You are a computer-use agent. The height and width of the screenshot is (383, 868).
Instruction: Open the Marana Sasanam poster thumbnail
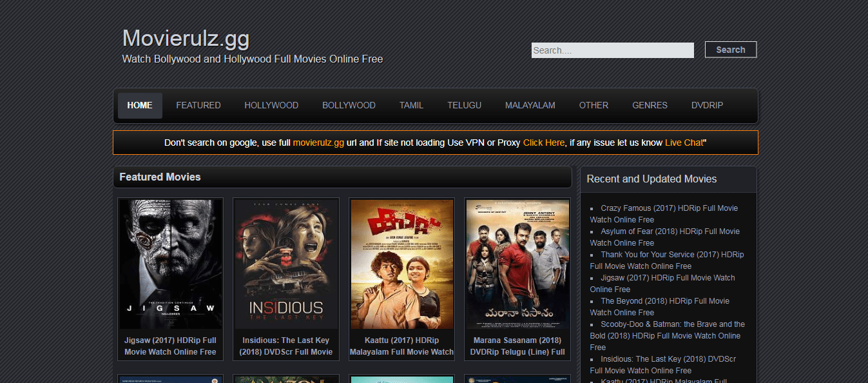[517, 264]
